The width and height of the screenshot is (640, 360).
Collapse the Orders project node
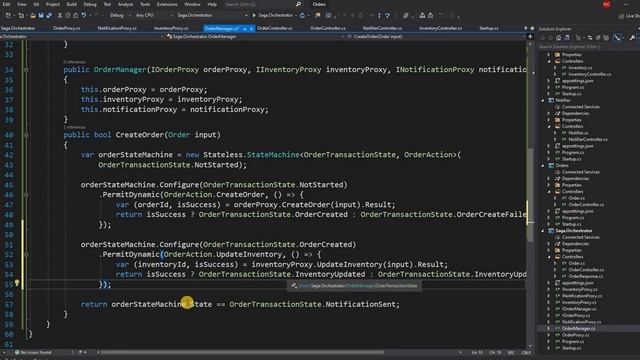[x=543, y=166]
